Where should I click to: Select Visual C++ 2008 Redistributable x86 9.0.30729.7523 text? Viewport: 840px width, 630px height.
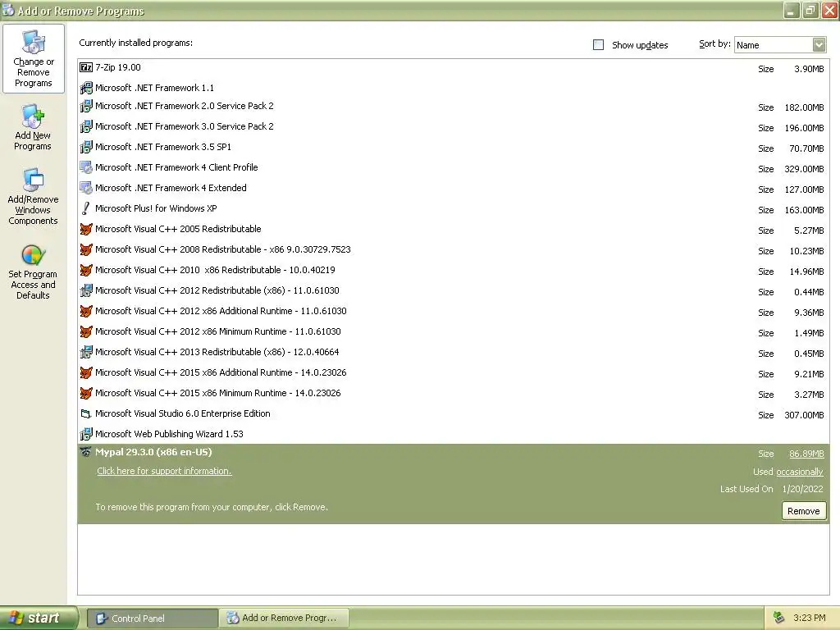[223, 249]
